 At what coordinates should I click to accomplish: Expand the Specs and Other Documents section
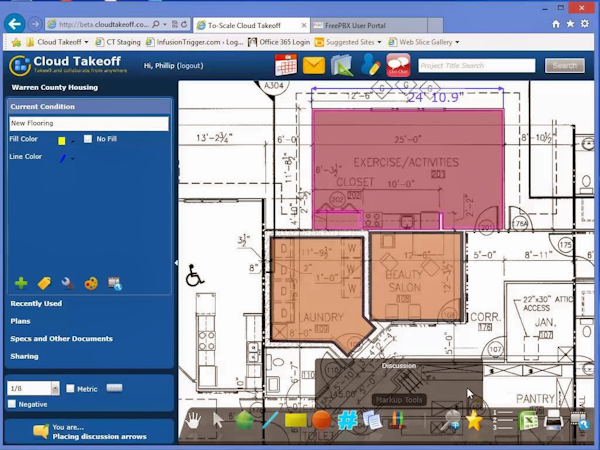[61, 338]
